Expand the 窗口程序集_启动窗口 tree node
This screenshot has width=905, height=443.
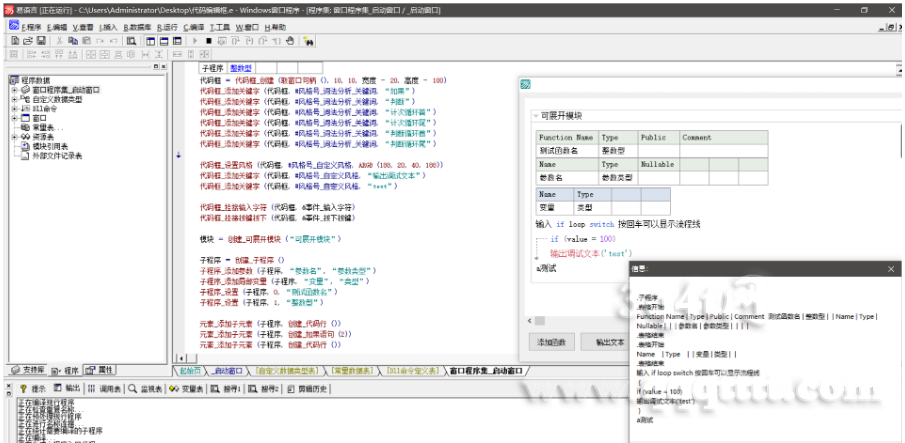point(14,90)
